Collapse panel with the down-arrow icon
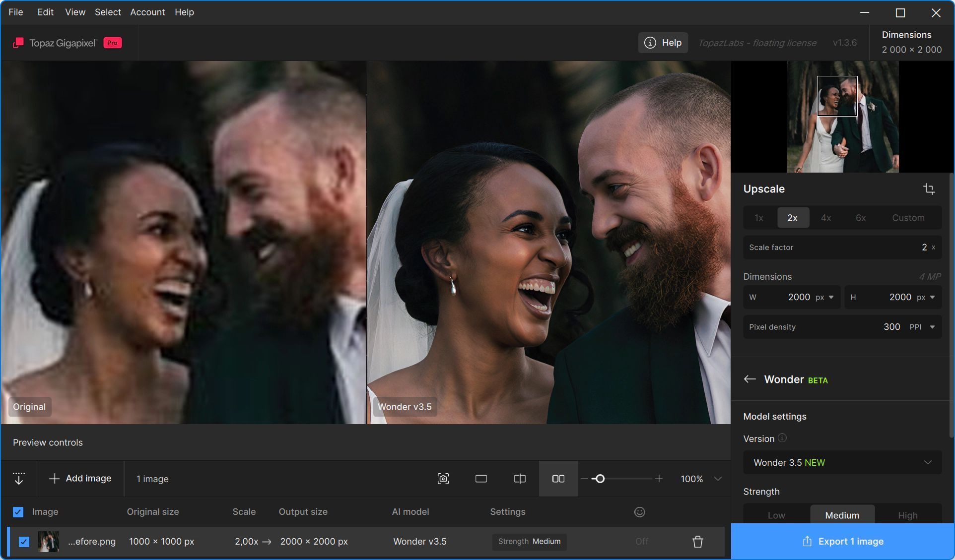Viewport: 955px width, 560px height. [x=19, y=479]
